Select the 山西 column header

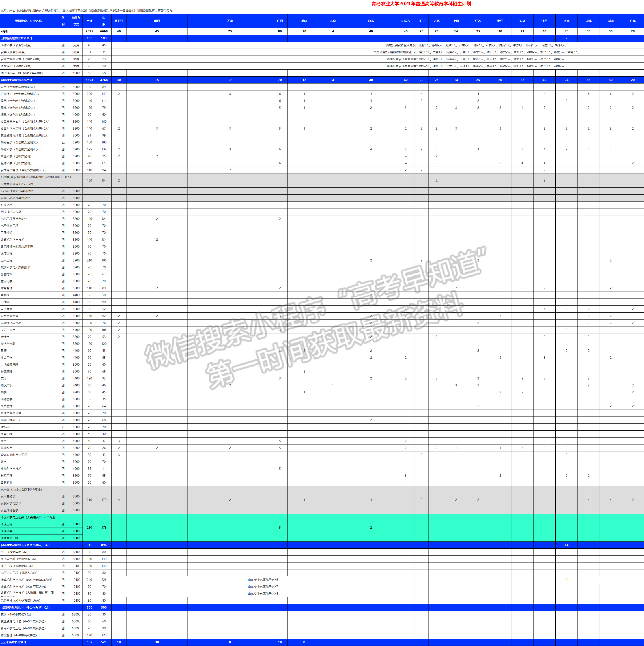[x=157, y=21]
